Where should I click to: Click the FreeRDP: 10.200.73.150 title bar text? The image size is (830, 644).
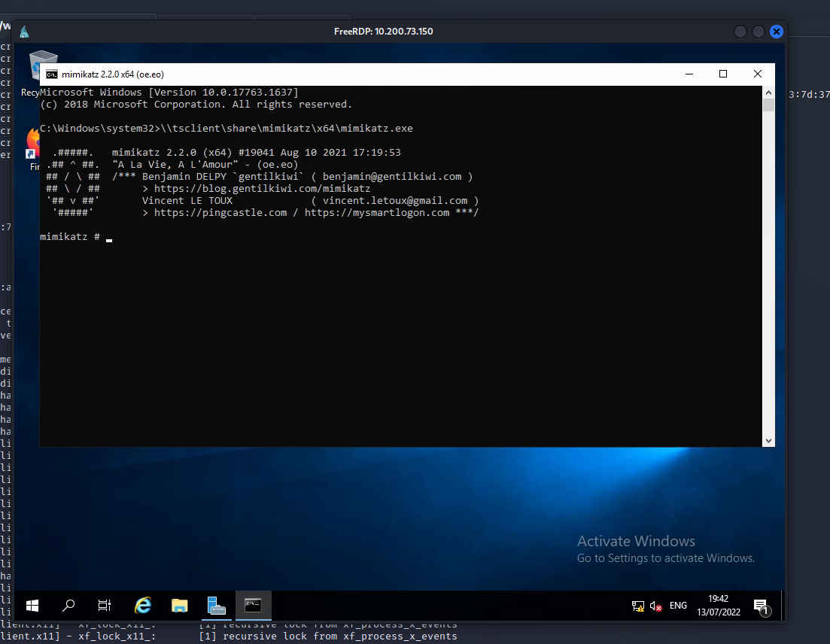coord(383,32)
